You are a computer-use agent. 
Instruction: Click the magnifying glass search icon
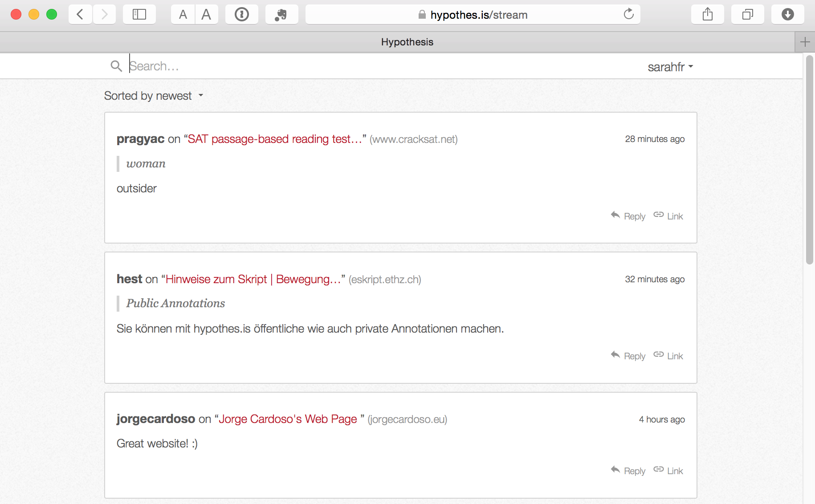116,66
